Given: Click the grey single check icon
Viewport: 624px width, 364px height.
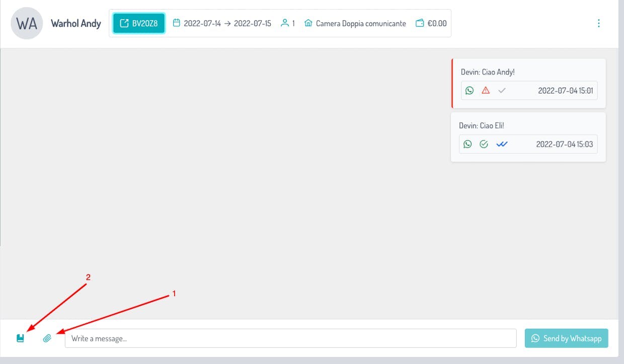Looking at the screenshot, I should click(502, 90).
